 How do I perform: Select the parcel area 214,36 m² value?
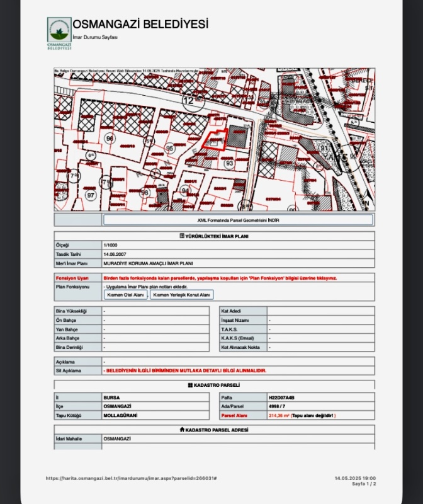(279, 416)
